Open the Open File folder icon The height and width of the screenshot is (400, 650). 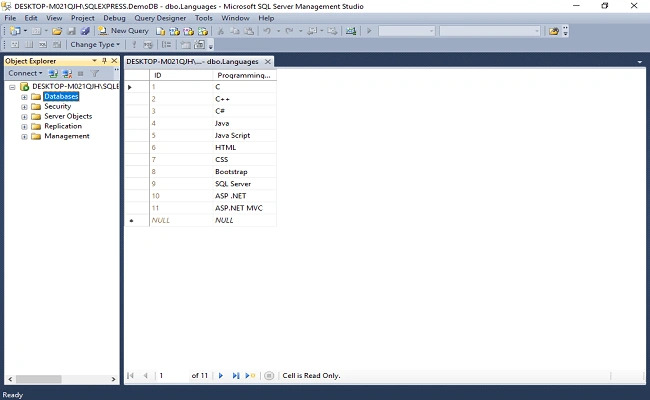57,31
